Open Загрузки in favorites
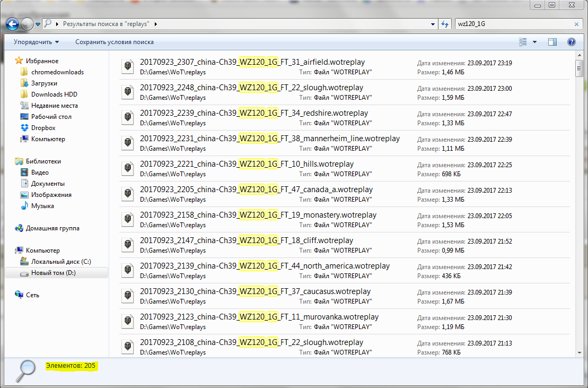The image size is (588, 388). 44,83
